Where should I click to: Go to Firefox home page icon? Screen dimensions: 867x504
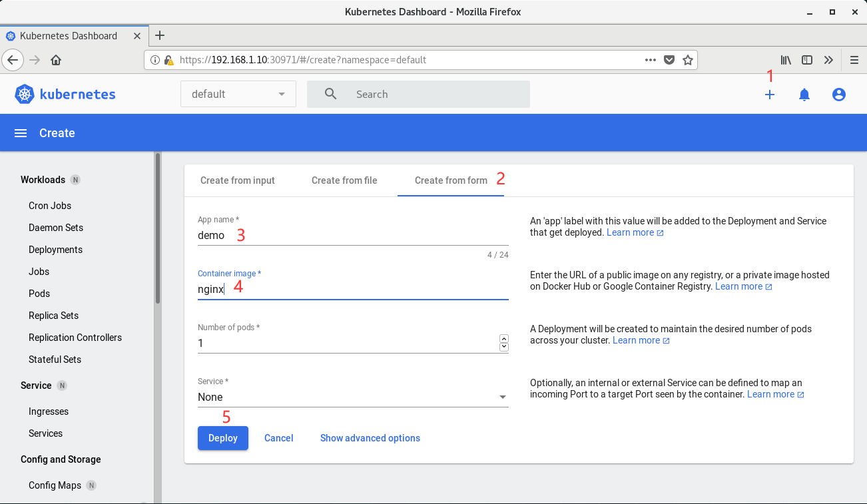[56, 60]
